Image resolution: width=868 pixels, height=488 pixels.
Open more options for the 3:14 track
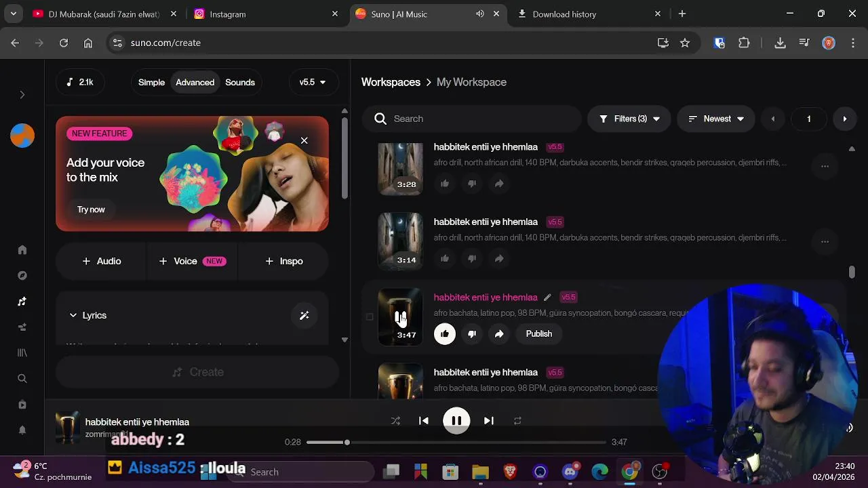click(x=825, y=241)
